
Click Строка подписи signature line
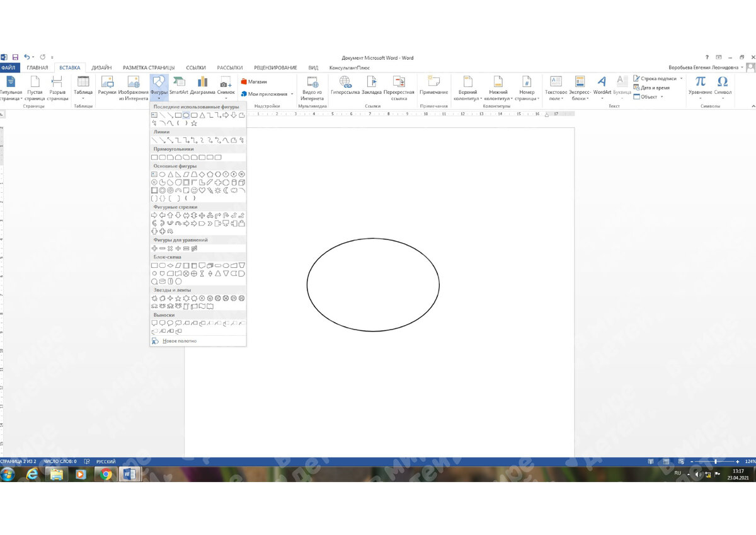658,79
